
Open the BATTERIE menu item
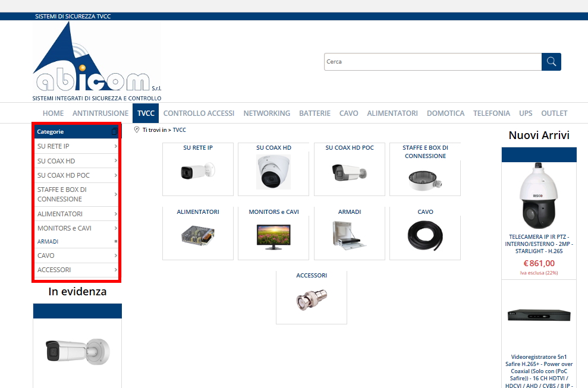[315, 113]
